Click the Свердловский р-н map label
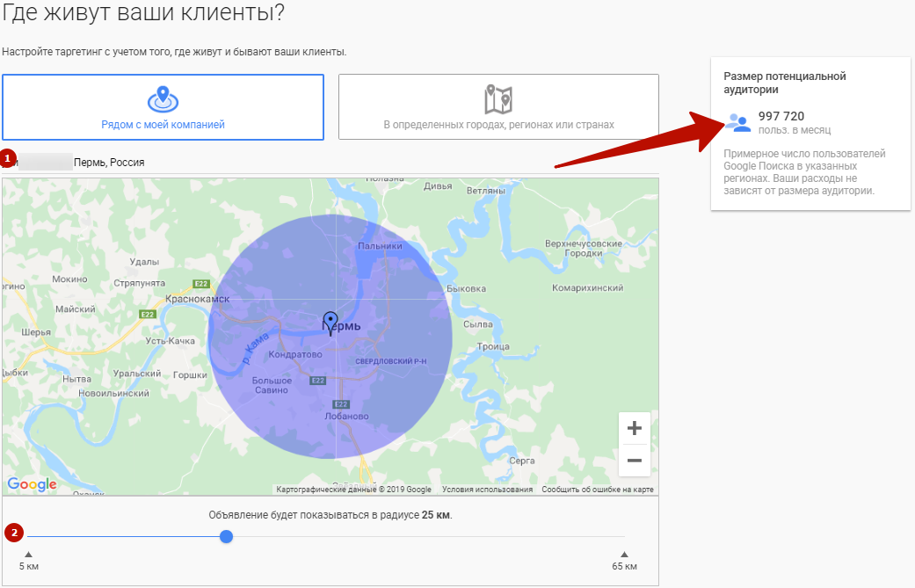 coord(391,361)
